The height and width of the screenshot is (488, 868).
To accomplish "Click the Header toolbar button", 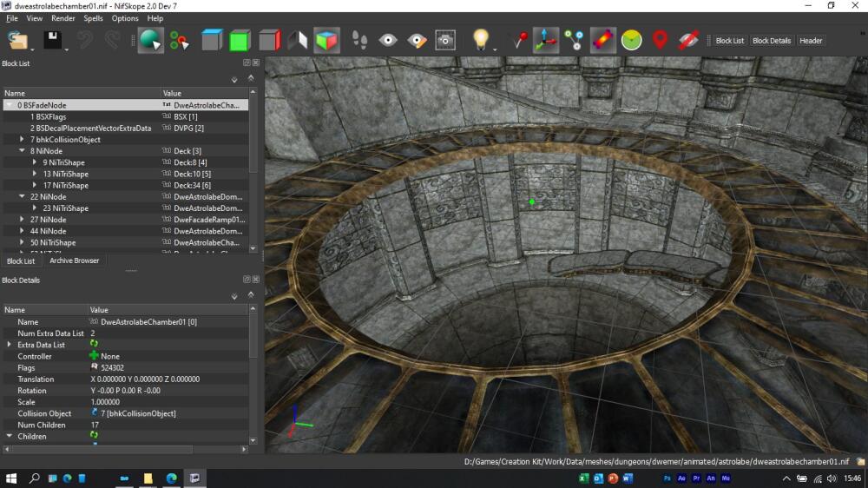I will [811, 41].
